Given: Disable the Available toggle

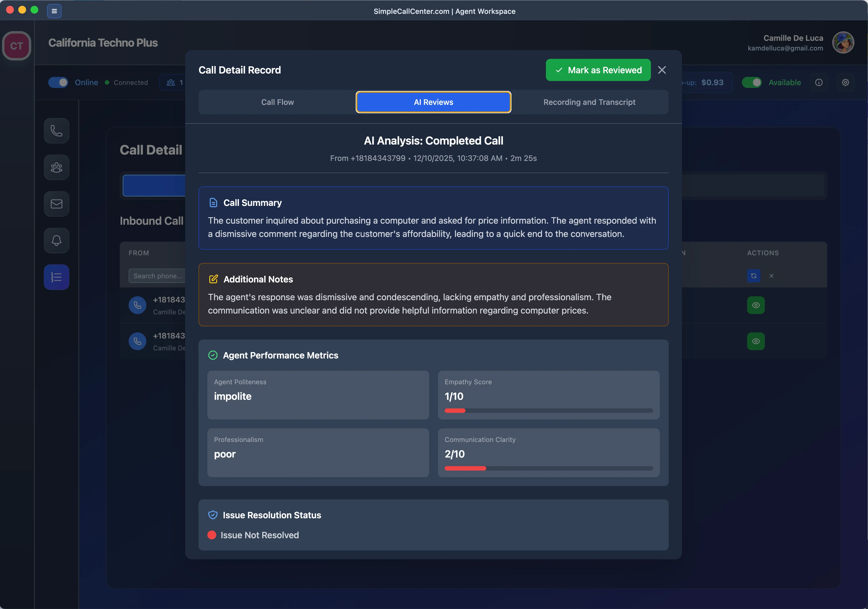Looking at the screenshot, I should click(x=752, y=82).
